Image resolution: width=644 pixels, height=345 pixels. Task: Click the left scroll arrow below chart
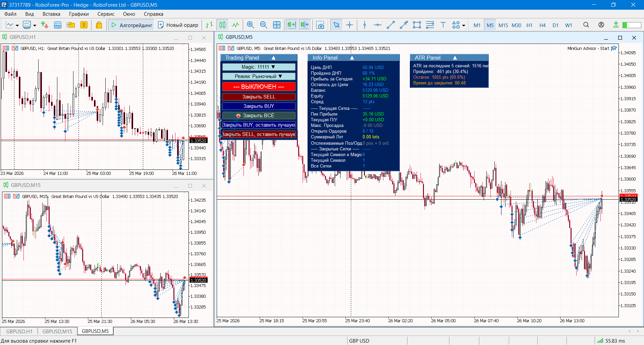coord(630,331)
